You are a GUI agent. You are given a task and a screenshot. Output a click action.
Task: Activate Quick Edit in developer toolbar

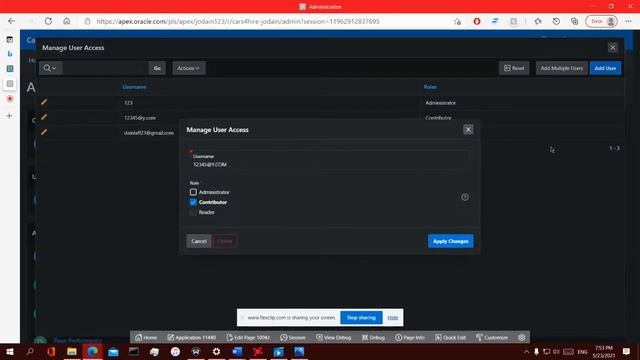[x=450, y=338]
